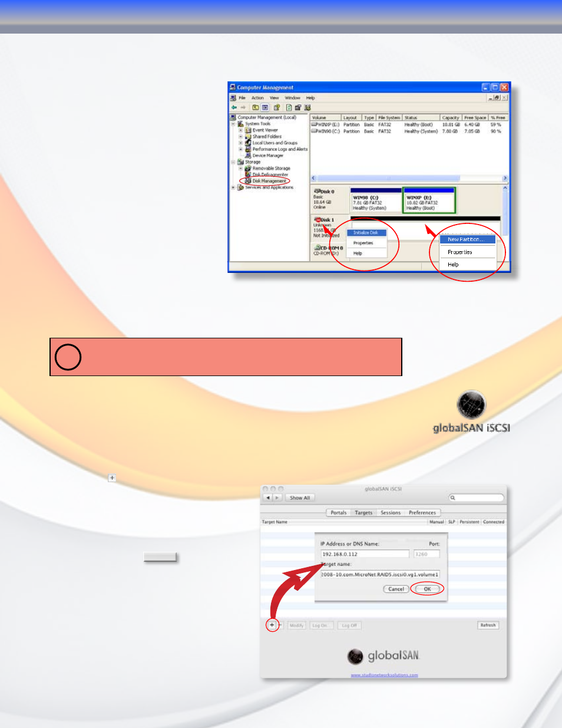Viewport: 562px width, 728px height.
Task: Collapse the System Tools tree node
Action: (233, 124)
